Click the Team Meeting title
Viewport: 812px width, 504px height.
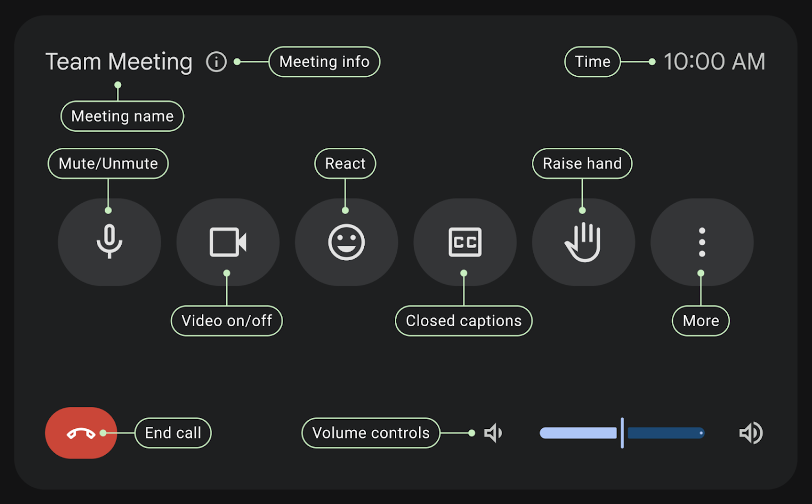[118, 61]
